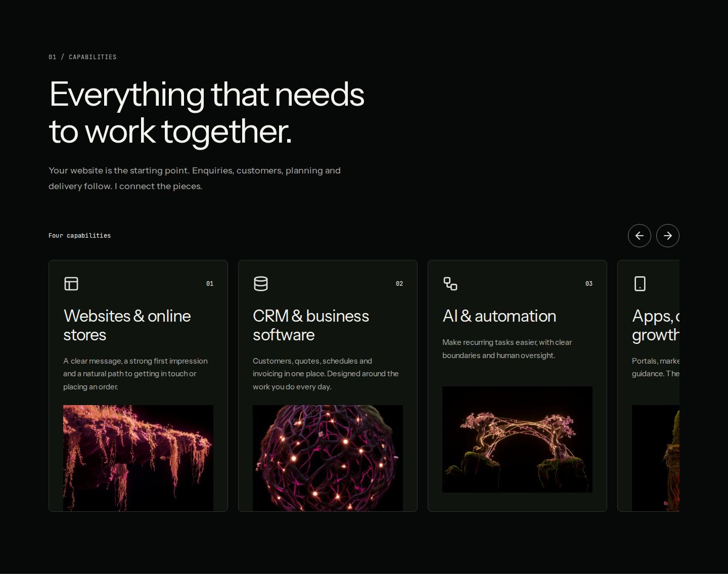Click the layout icon on Websites card

pyautogui.click(x=71, y=284)
